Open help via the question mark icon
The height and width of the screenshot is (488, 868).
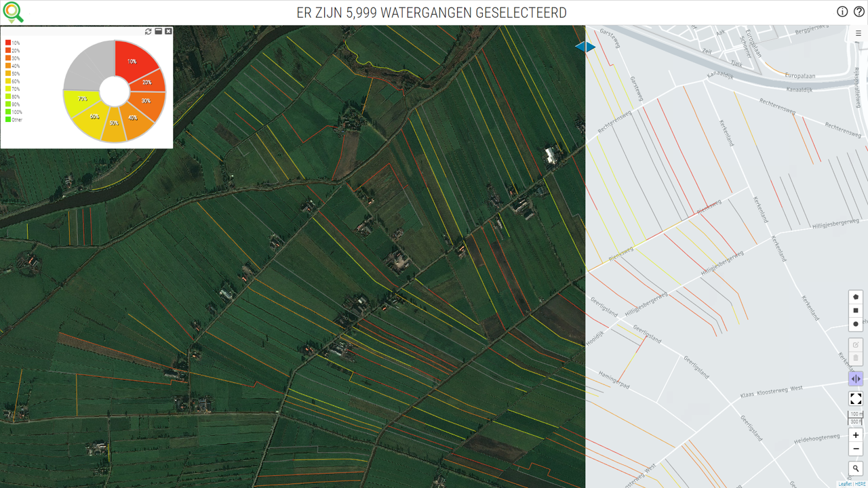(x=859, y=12)
